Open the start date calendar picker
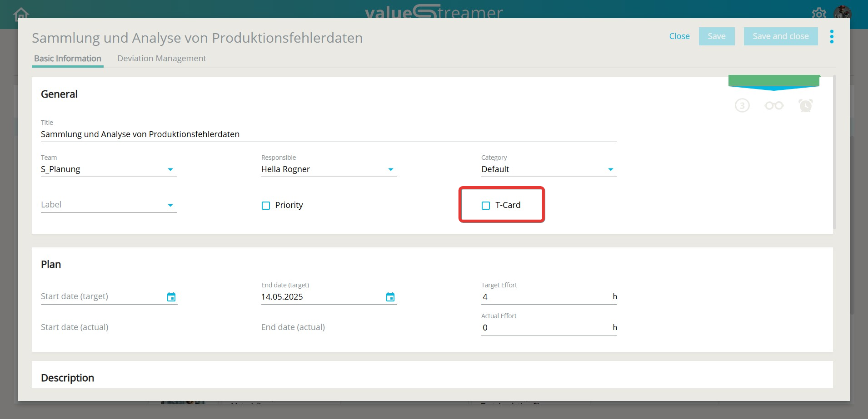Image resolution: width=868 pixels, height=419 pixels. point(171,297)
